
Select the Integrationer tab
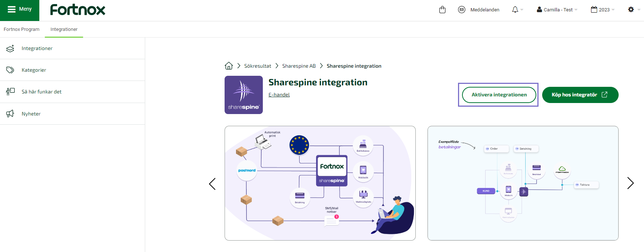point(64,29)
